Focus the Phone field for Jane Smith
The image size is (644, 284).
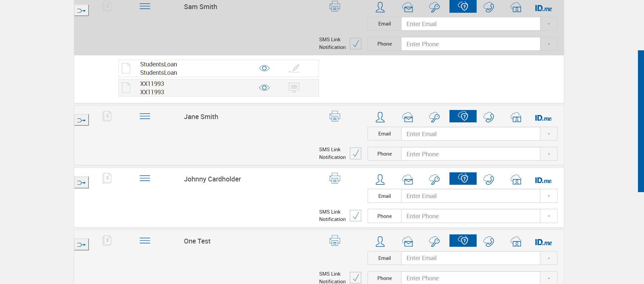click(471, 154)
